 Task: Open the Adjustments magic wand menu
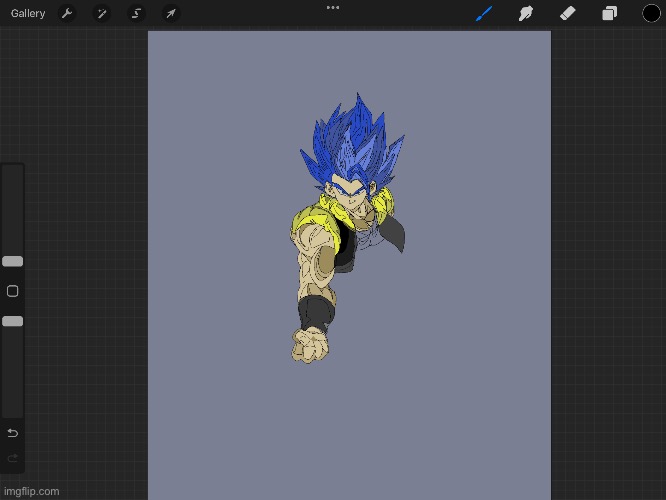[x=102, y=14]
